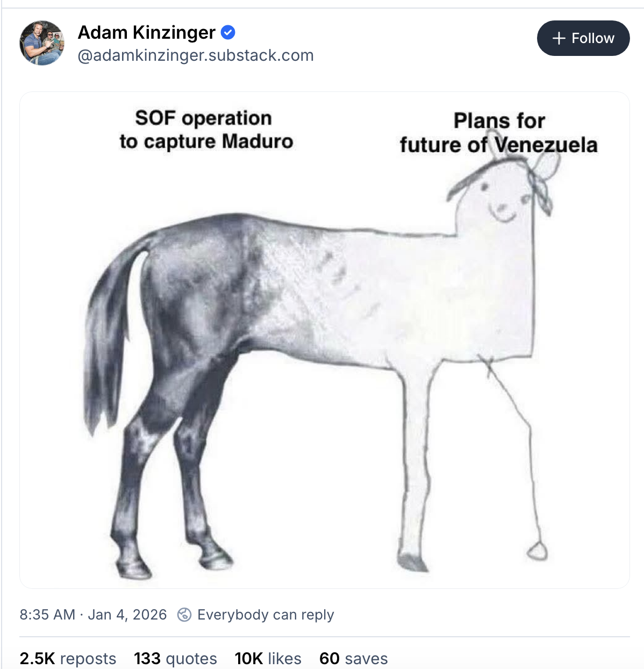Click the 'Everybody can reply' label

(x=266, y=614)
